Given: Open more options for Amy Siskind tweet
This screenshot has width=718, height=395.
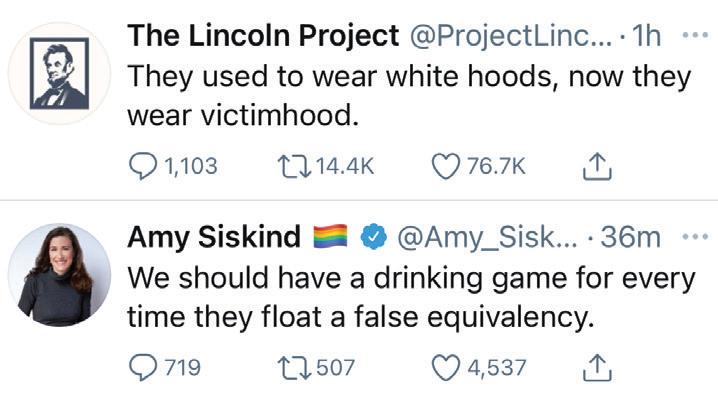Looking at the screenshot, I should 695,237.
